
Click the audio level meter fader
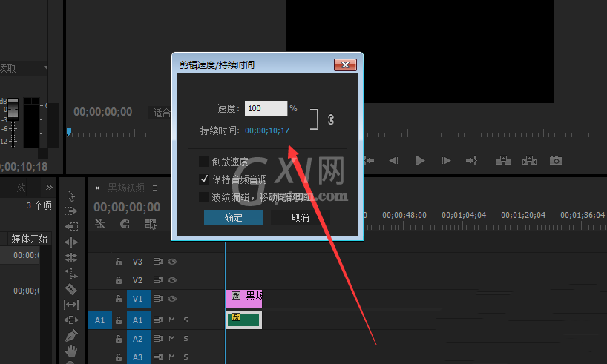[13, 108]
